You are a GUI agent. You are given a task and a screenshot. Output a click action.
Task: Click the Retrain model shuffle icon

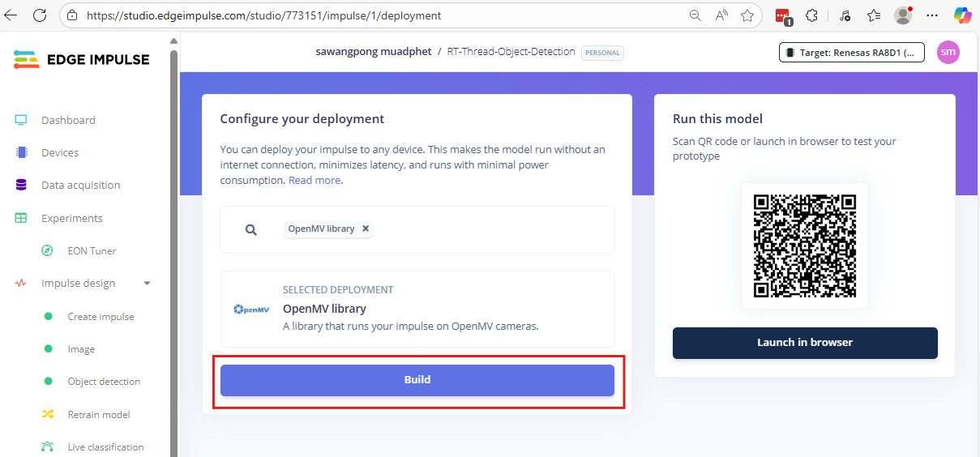pyautogui.click(x=48, y=414)
